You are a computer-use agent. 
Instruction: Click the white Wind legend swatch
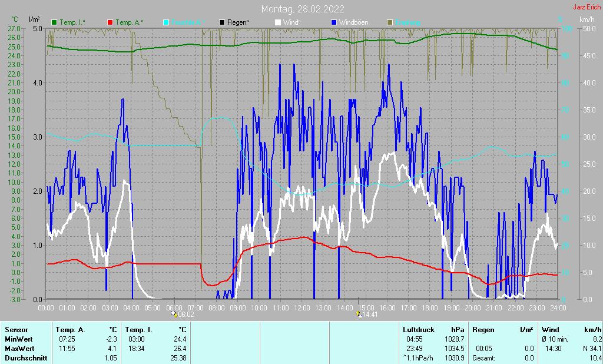pos(278,22)
